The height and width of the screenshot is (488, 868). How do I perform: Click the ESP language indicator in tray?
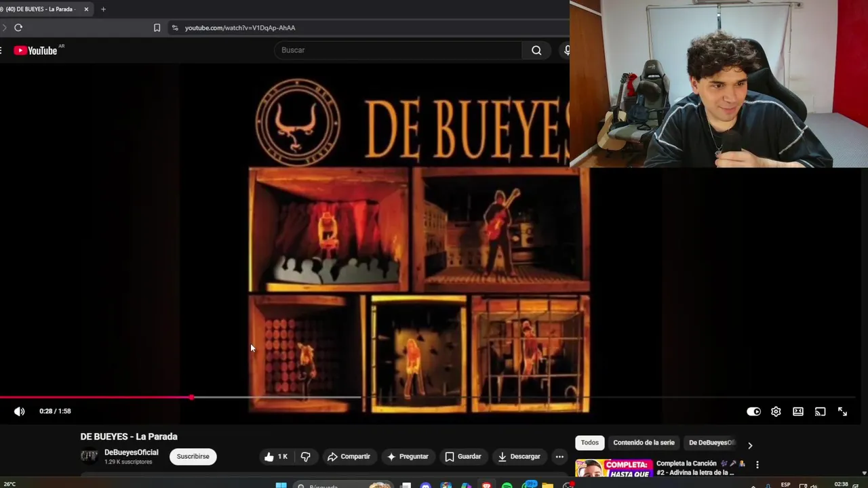click(785, 485)
